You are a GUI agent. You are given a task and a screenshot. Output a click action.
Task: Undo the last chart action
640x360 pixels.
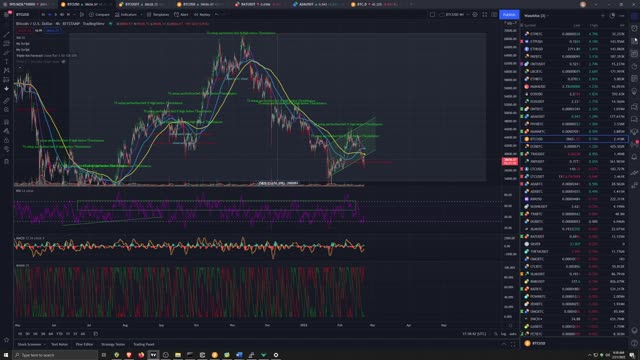pyautogui.click(x=217, y=15)
